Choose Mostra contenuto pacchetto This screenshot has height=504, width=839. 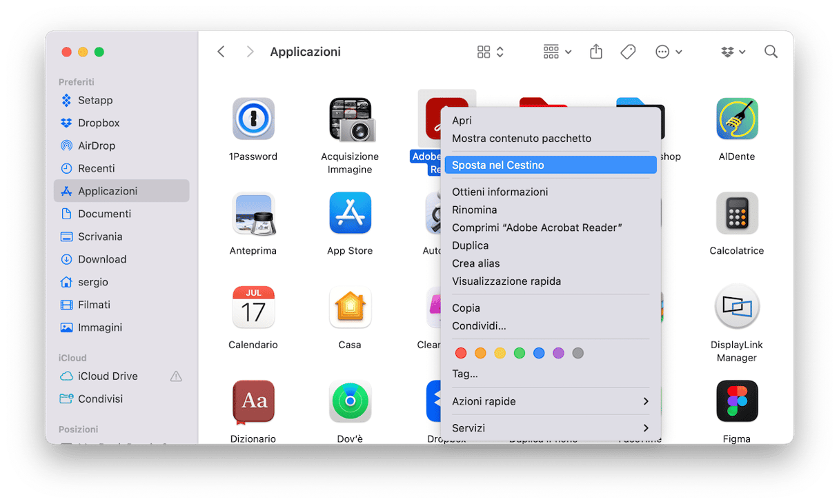(x=551, y=139)
